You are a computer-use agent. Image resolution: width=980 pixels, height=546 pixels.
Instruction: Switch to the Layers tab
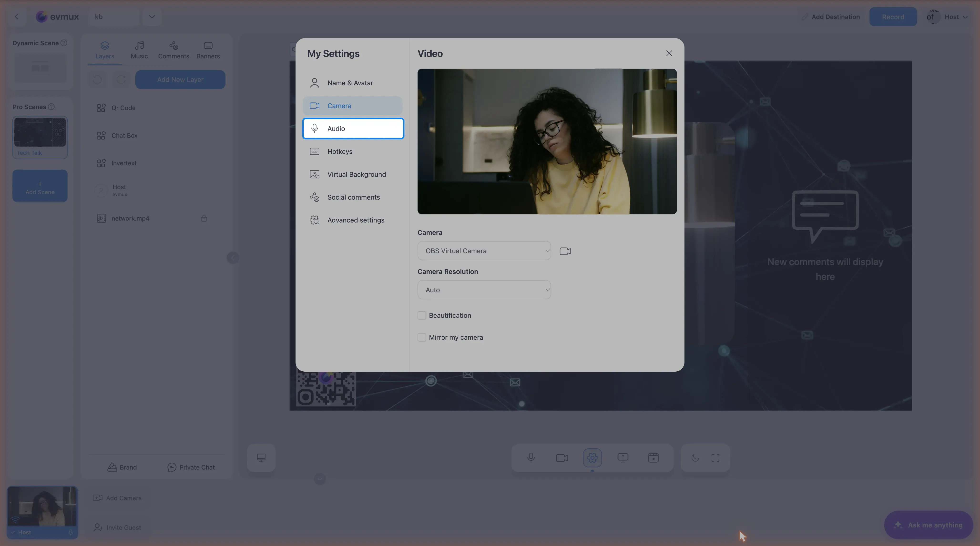pyautogui.click(x=105, y=50)
